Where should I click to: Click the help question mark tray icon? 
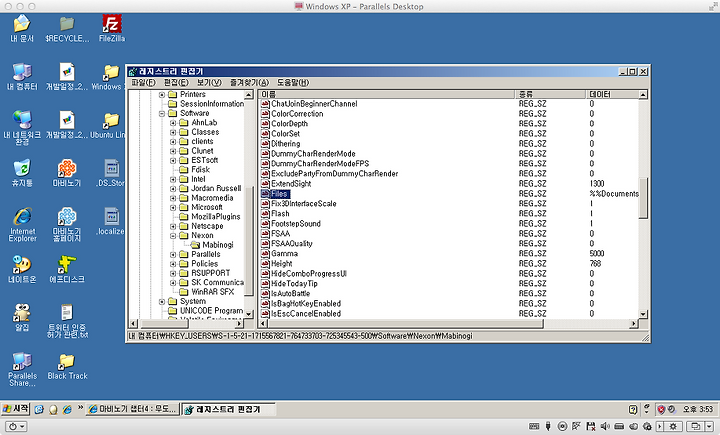[x=633, y=409]
